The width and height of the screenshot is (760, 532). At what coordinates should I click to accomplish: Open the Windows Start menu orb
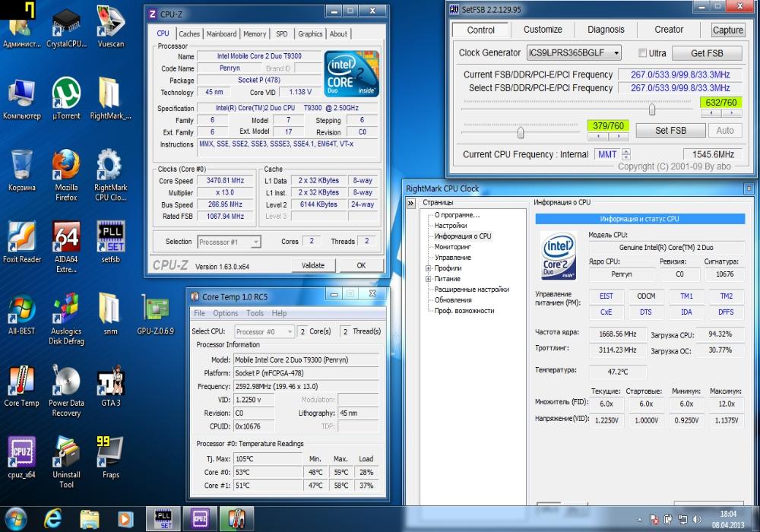coord(17,519)
